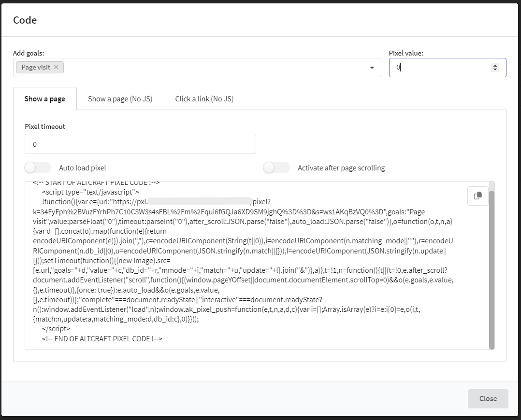Image resolution: width=521 pixels, height=420 pixels.
Task: Click into the Pixel value field
Action: (447, 68)
